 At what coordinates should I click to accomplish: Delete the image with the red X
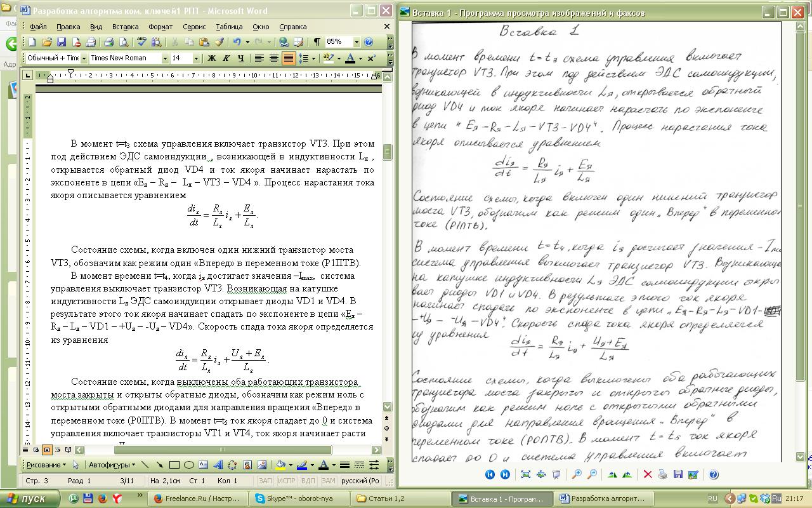tap(648, 474)
